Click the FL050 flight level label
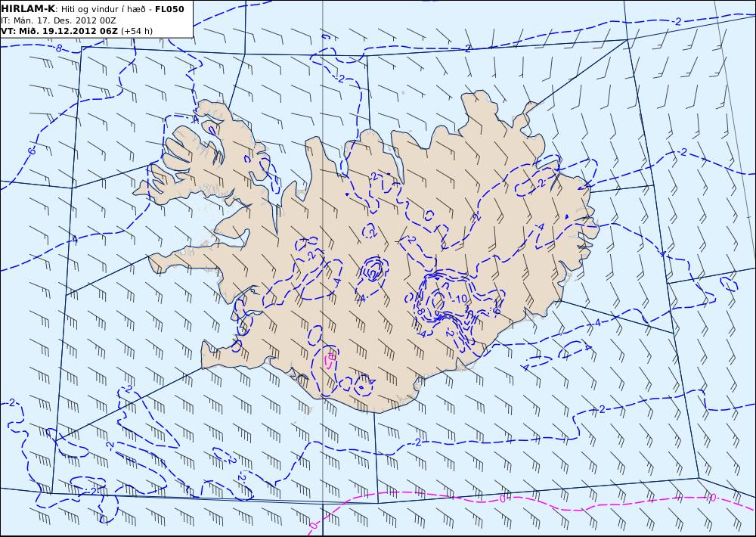Viewport: 756px width, 537px height. [x=169, y=8]
